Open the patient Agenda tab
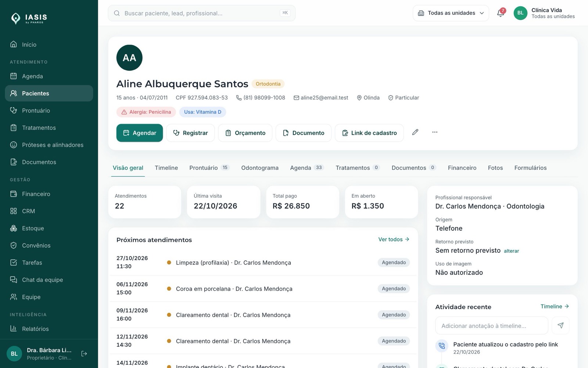Viewport: 588px width, 368px height. pyautogui.click(x=306, y=168)
